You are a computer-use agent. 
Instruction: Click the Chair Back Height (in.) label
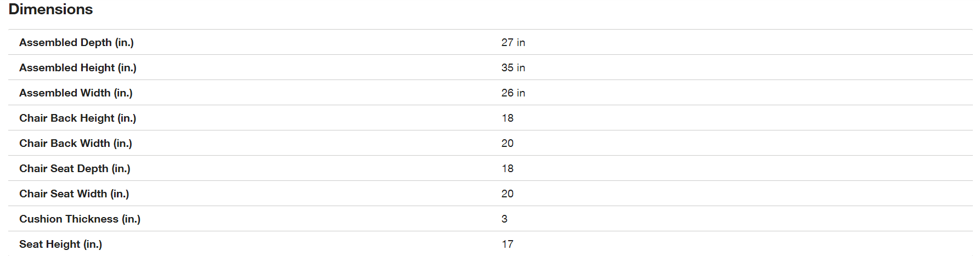[x=77, y=118]
